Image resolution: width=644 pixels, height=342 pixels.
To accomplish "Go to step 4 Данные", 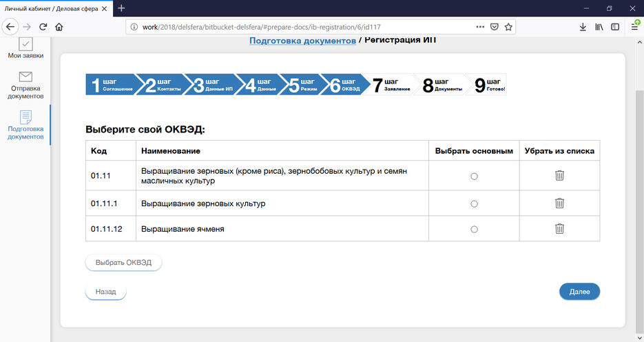I will click(261, 85).
